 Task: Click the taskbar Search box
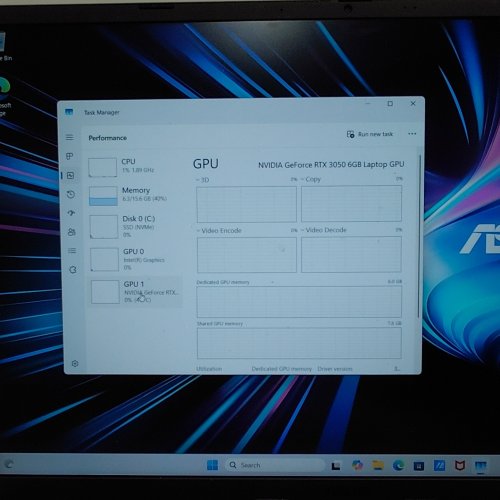(274, 465)
